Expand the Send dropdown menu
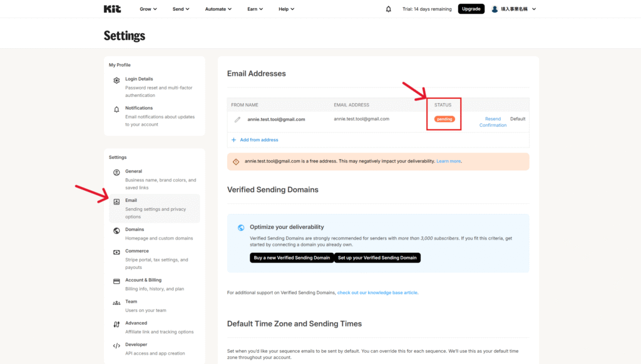Screen dimensions: 641x364 point(181,9)
